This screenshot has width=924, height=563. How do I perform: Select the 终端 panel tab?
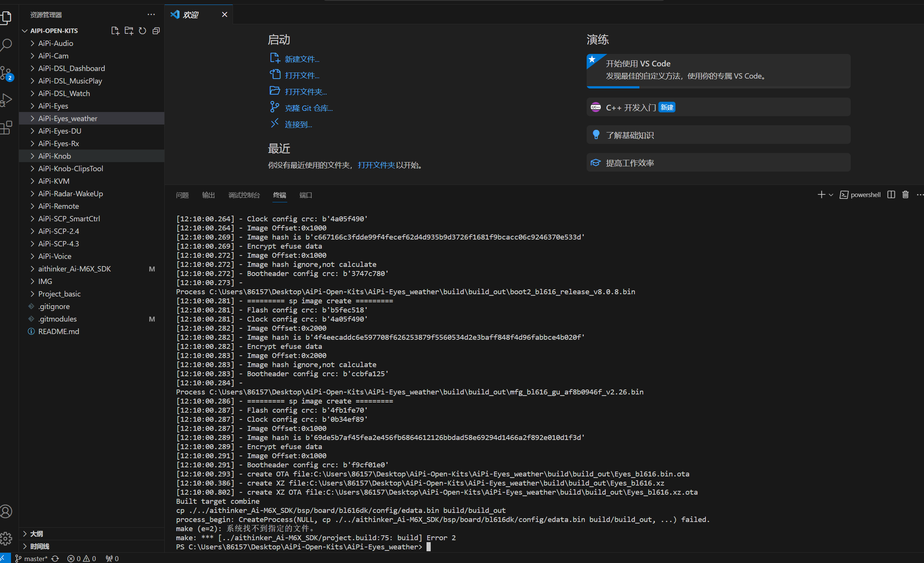pos(280,195)
